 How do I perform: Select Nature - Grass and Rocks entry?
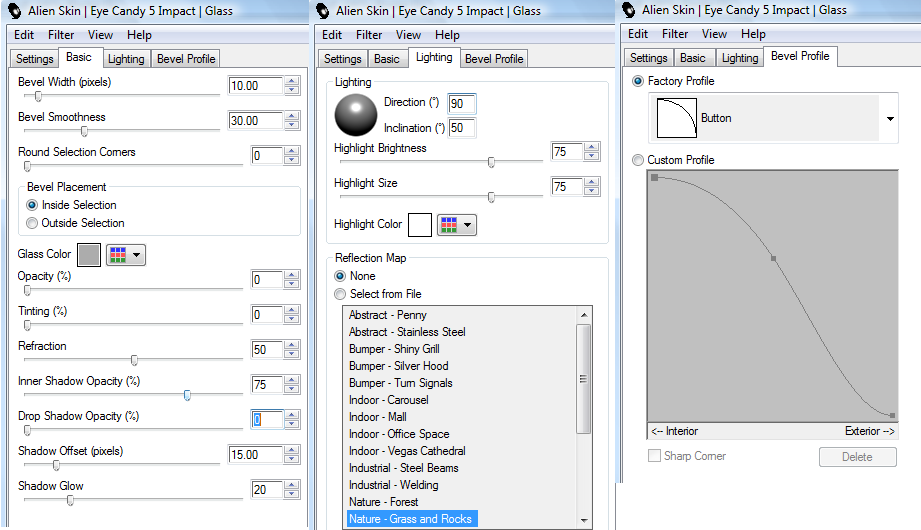coord(411,519)
